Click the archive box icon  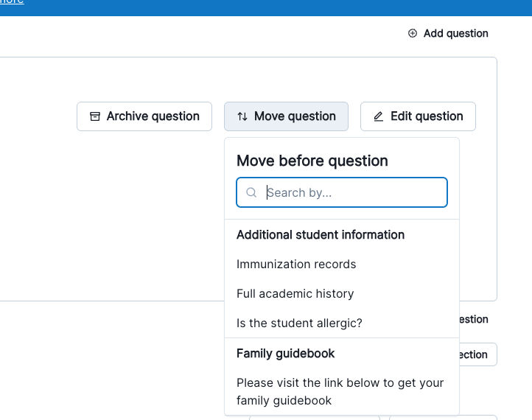point(94,116)
